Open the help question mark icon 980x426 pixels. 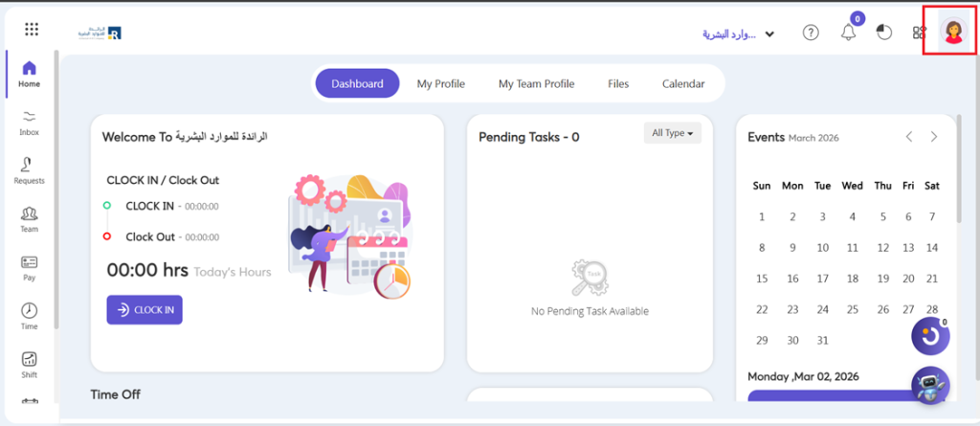pos(811,33)
